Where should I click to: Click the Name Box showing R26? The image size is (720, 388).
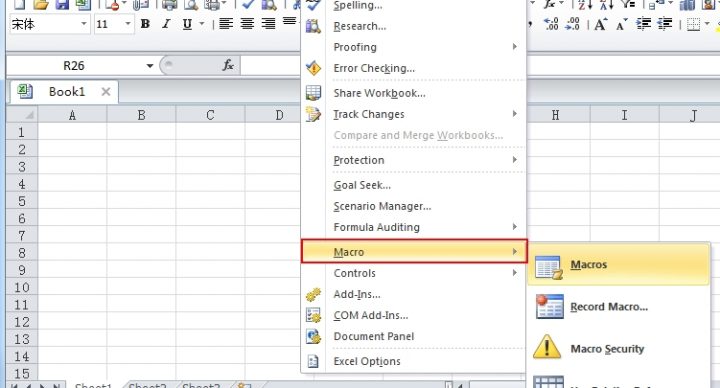point(73,66)
